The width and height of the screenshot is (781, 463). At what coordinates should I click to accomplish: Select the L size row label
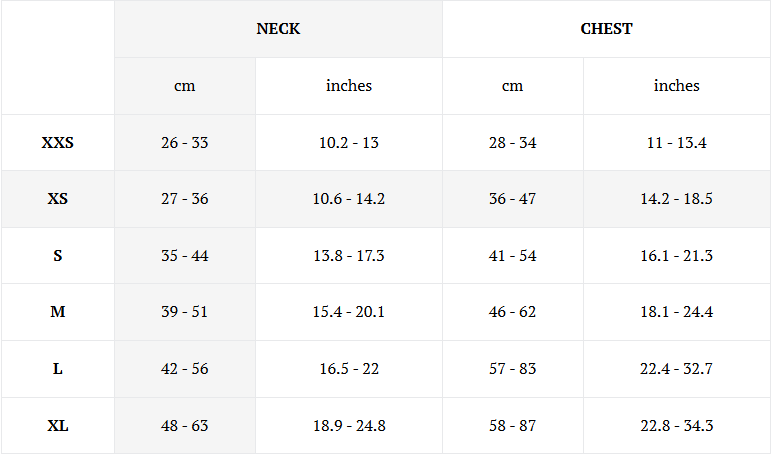pos(58,369)
